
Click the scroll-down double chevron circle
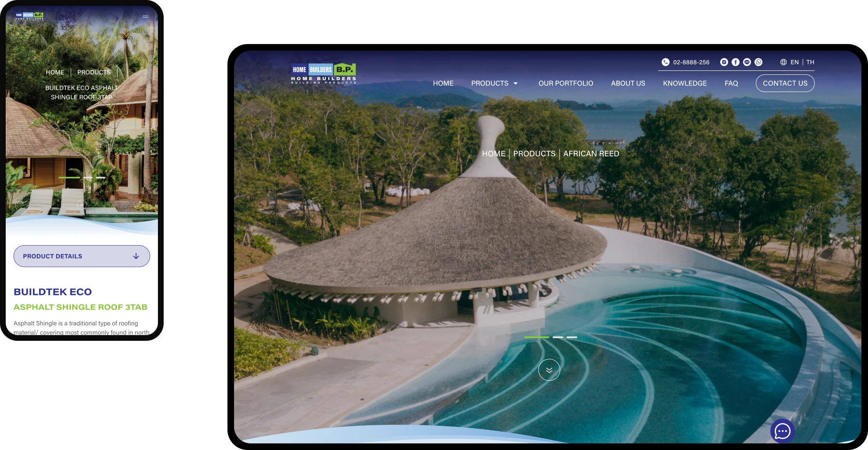(549, 370)
